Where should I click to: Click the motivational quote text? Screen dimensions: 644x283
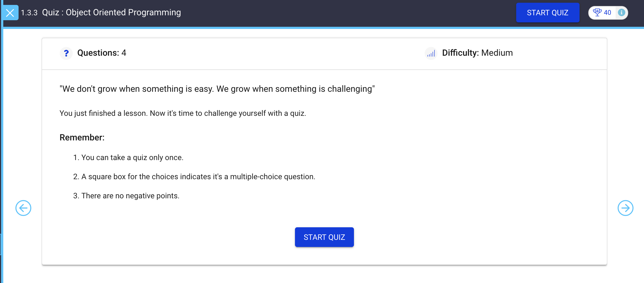(x=217, y=89)
